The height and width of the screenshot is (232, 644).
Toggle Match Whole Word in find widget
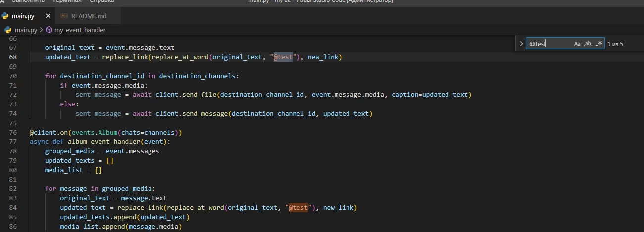pos(588,44)
